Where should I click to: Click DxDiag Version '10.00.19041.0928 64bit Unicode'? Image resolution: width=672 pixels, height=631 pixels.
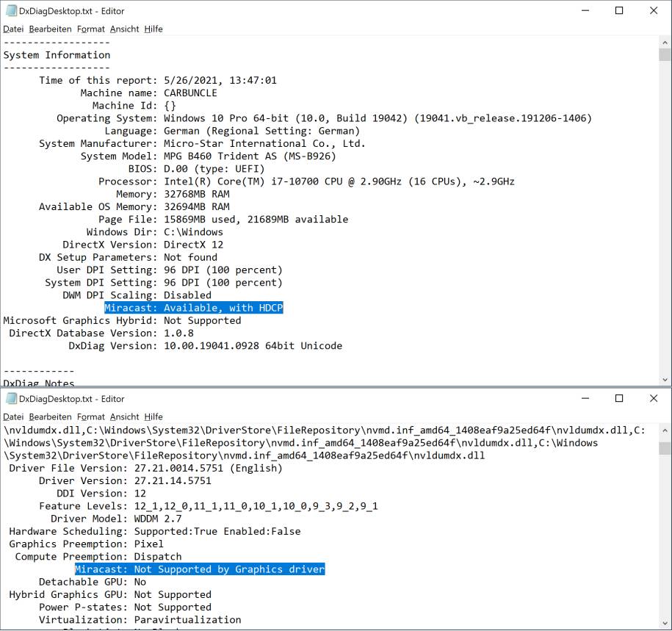pyautogui.click(x=253, y=346)
